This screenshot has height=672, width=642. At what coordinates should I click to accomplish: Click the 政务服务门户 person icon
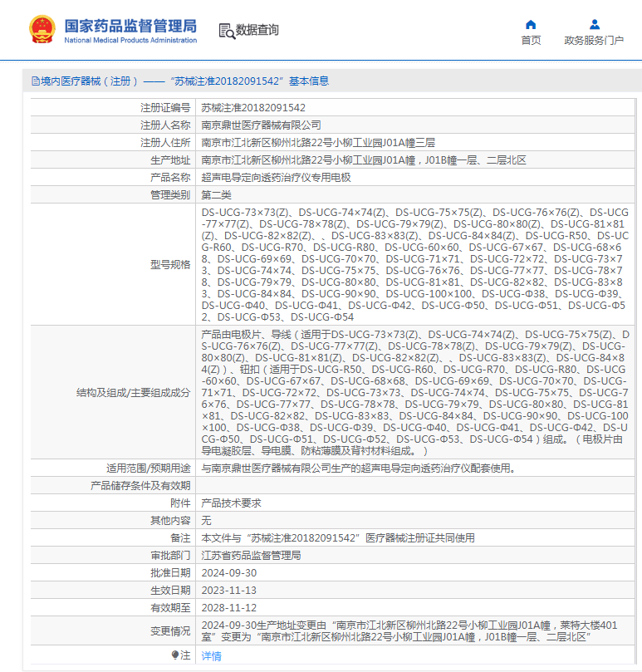tap(594, 24)
